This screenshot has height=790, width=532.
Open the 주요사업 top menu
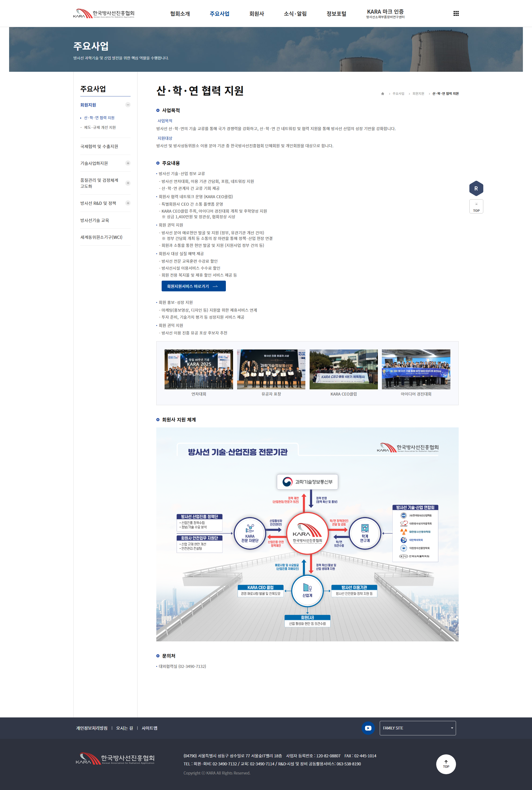pos(219,14)
